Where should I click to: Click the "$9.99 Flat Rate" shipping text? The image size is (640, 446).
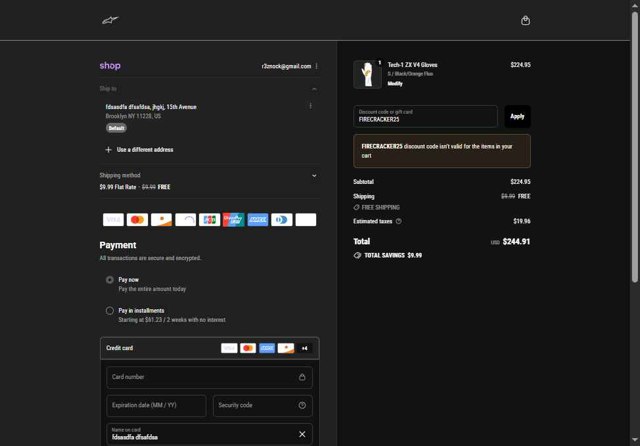pyautogui.click(x=118, y=187)
